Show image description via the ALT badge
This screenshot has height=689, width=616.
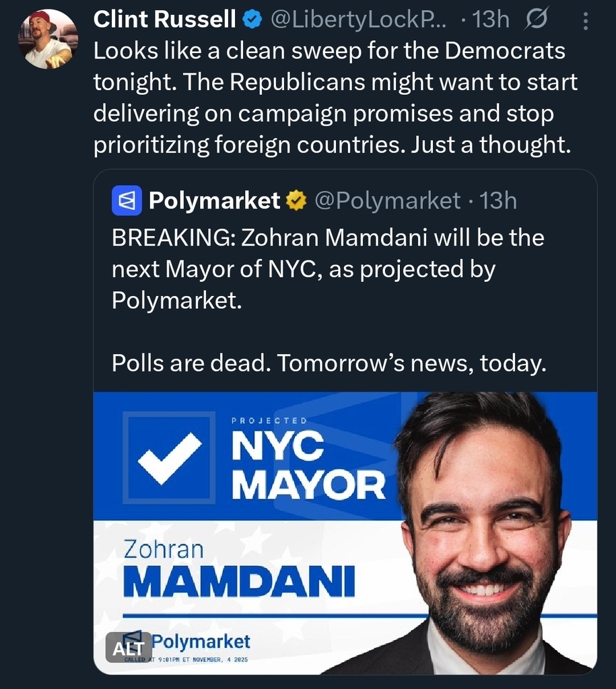(128, 647)
